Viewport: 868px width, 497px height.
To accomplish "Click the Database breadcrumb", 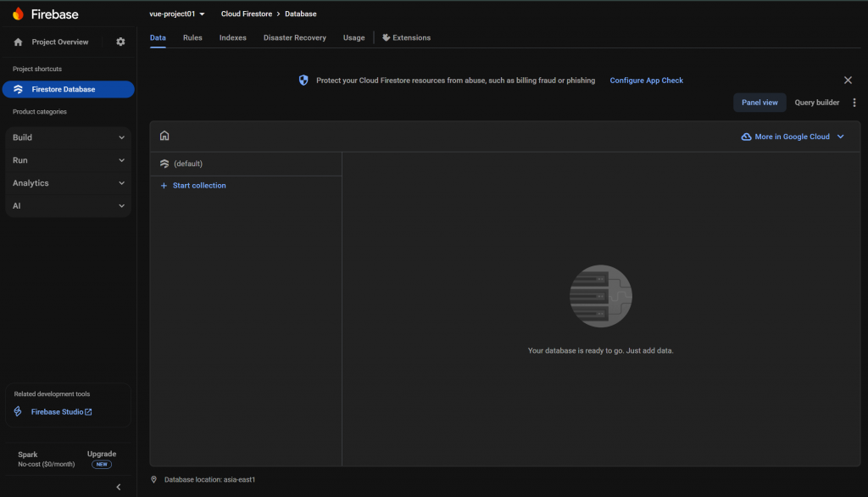I will click(x=301, y=14).
